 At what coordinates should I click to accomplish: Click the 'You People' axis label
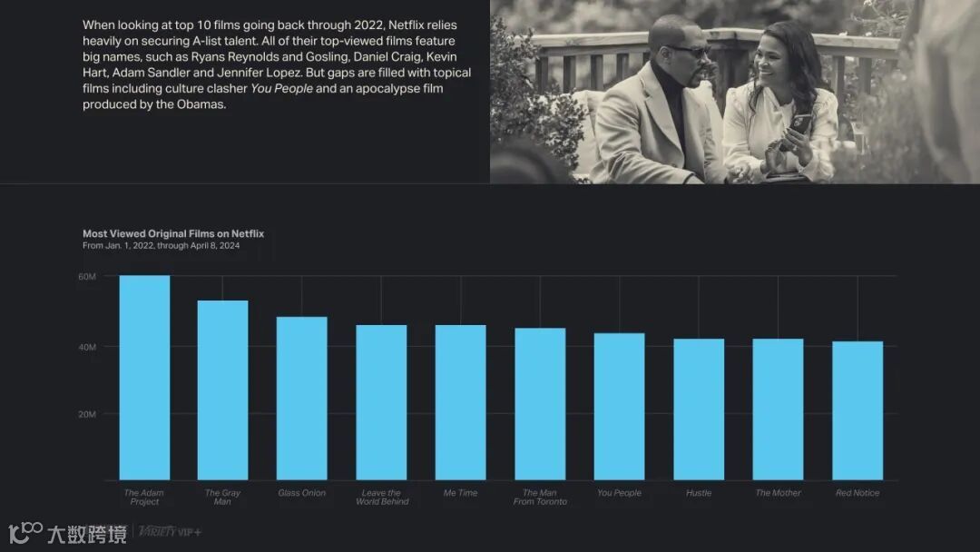[x=620, y=493]
